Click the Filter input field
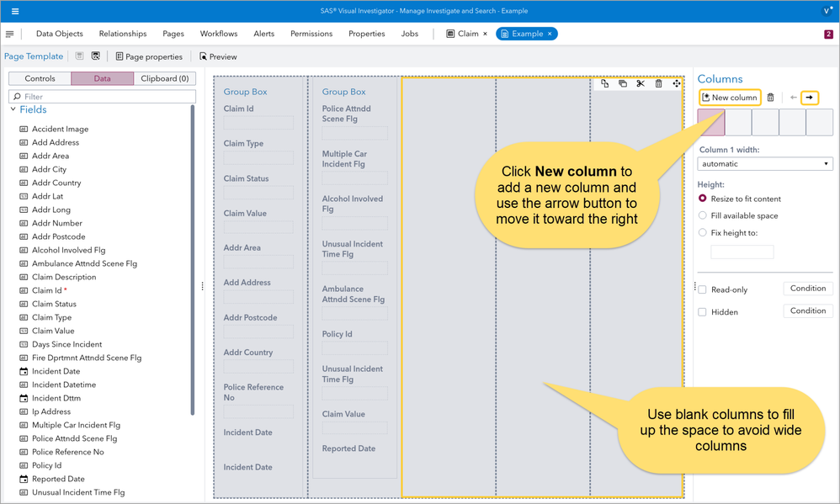The image size is (840, 504). [103, 97]
